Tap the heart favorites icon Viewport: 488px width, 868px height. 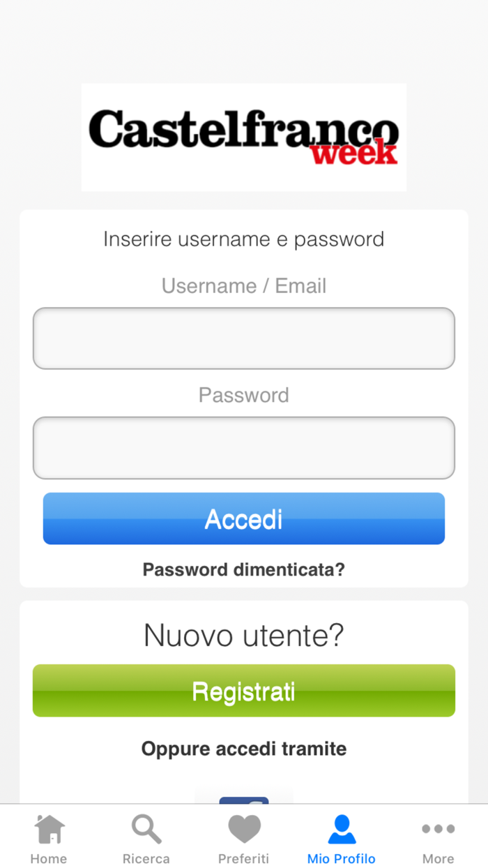click(x=244, y=829)
